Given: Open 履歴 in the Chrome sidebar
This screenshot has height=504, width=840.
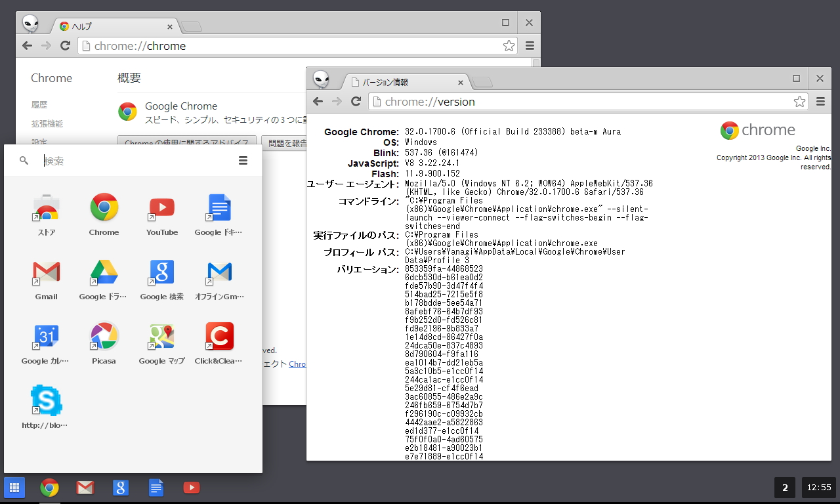Looking at the screenshot, I should 39,105.
